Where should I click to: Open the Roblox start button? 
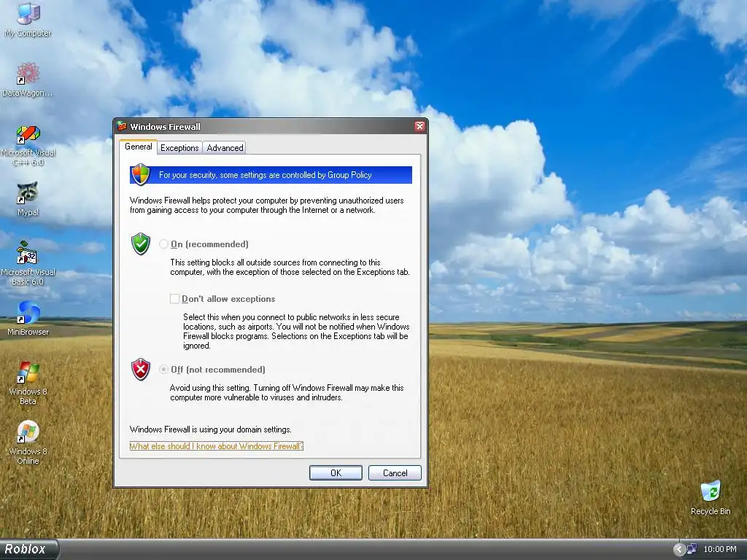28,549
